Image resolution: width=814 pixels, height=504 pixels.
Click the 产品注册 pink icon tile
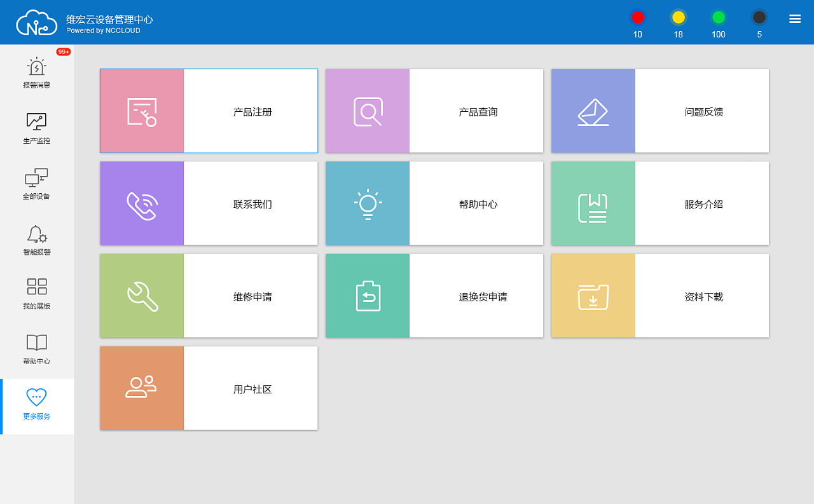pos(142,111)
